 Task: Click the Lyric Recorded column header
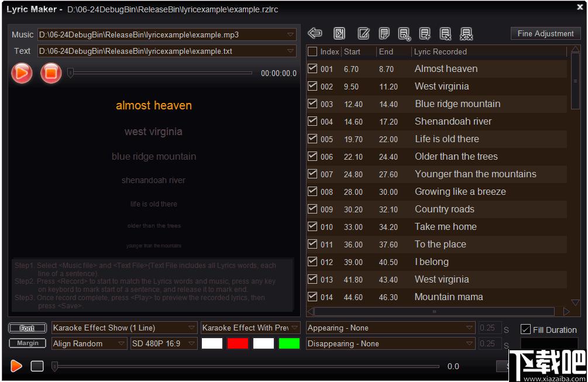(x=440, y=51)
